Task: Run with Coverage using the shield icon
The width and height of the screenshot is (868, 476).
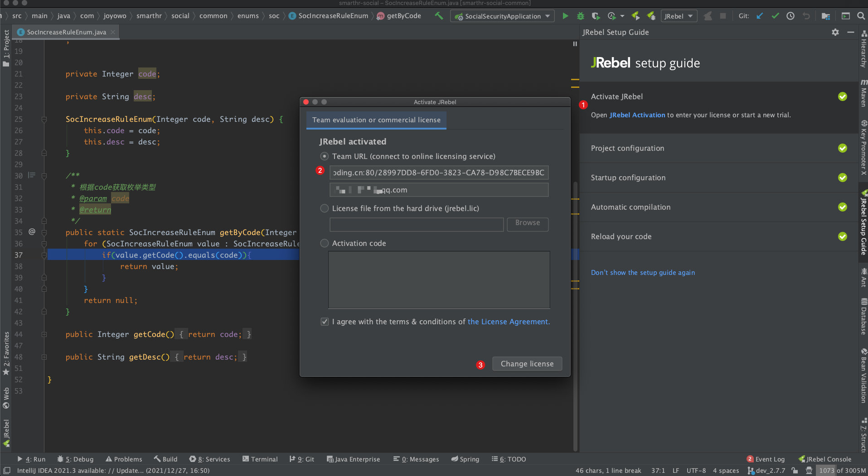Action: pyautogui.click(x=596, y=16)
